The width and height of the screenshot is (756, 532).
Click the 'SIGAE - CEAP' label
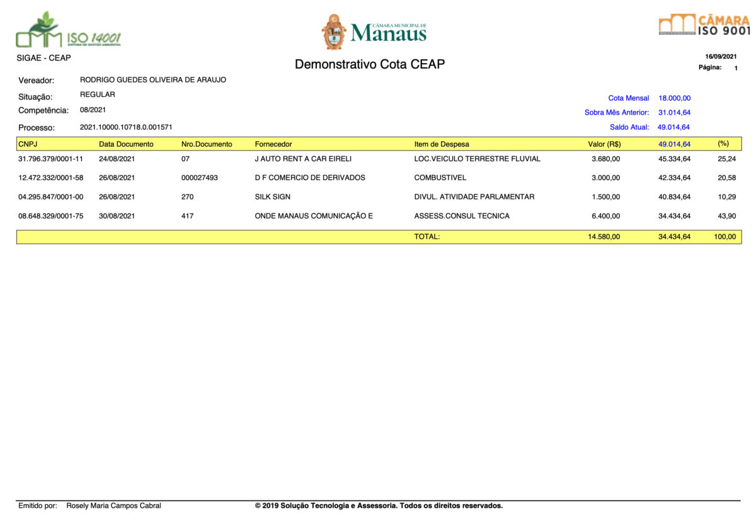[44, 58]
